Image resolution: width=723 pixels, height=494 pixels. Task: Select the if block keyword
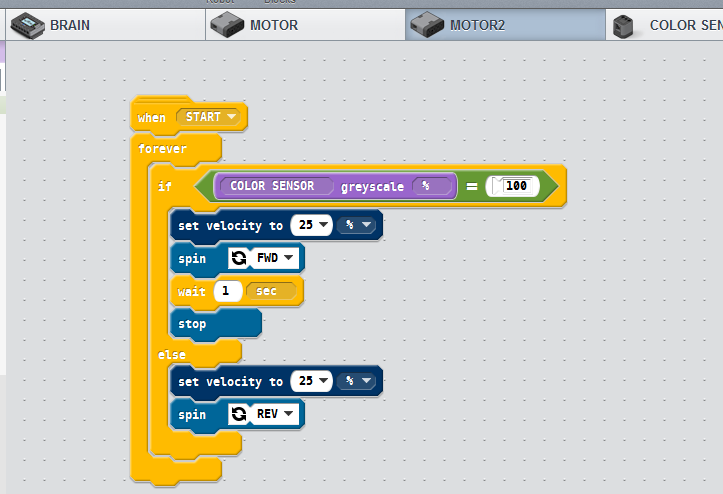coord(165,186)
